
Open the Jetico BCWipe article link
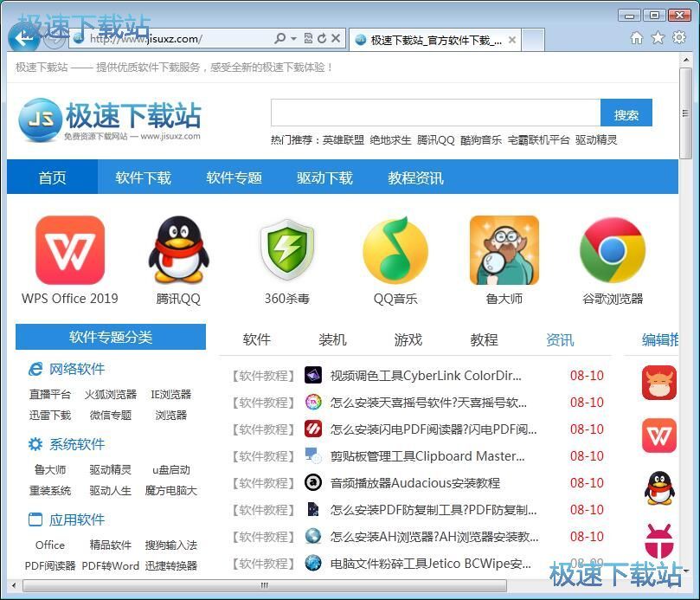click(x=431, y=564)
